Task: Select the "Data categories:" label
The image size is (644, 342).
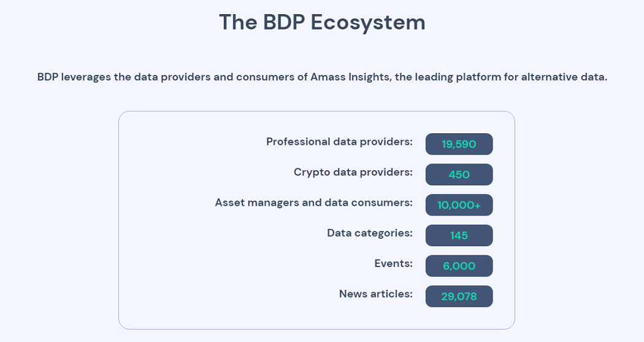Action: coord(370,233)
